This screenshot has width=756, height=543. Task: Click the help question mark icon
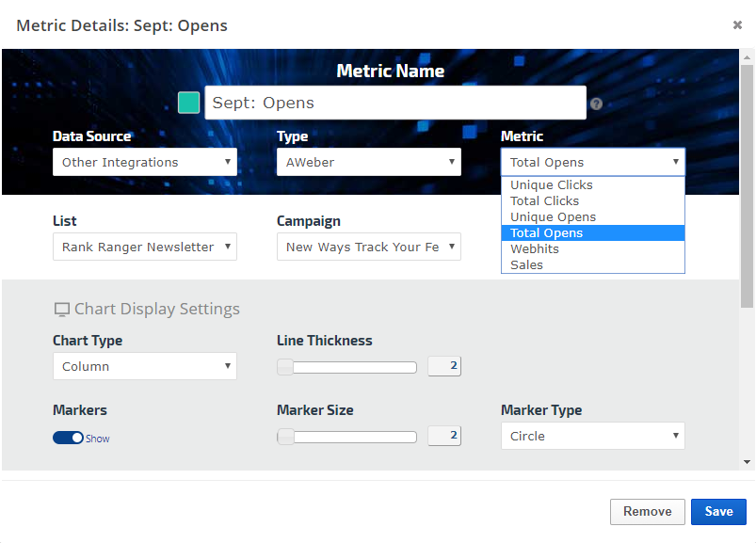(596, 104)
